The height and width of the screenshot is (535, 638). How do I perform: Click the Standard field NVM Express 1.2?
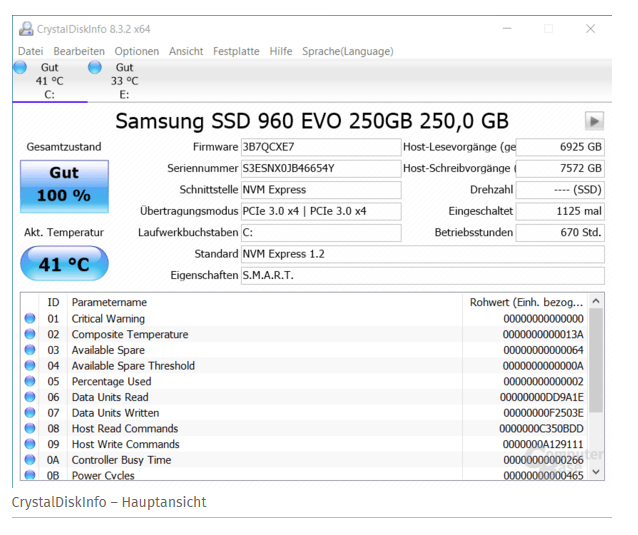point(422,254)
